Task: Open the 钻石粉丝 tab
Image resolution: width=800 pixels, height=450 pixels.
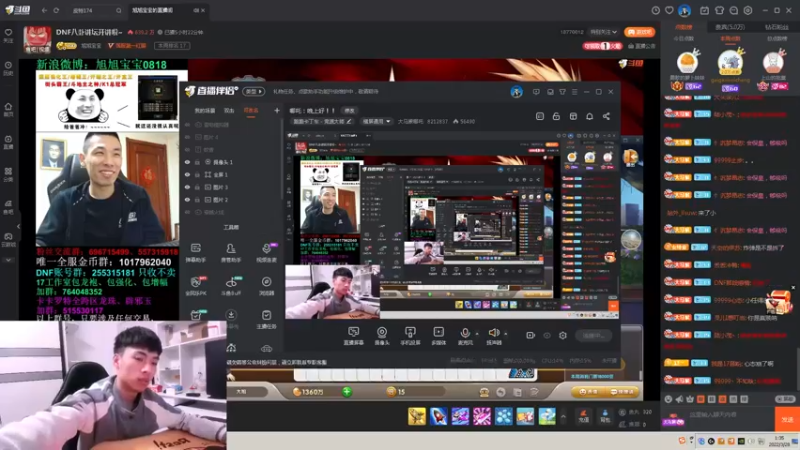Action: 777,27
